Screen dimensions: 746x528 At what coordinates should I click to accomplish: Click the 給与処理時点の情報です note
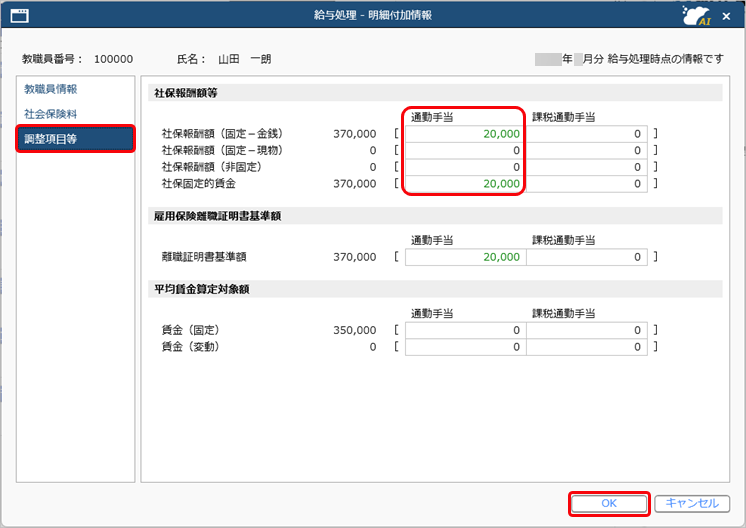pyautogui.click(x=666, y=59)
